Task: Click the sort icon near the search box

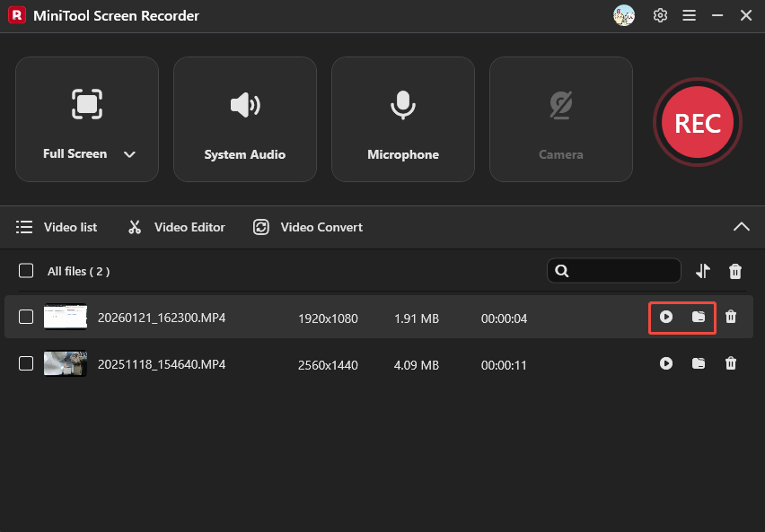Action: [703, 270]
